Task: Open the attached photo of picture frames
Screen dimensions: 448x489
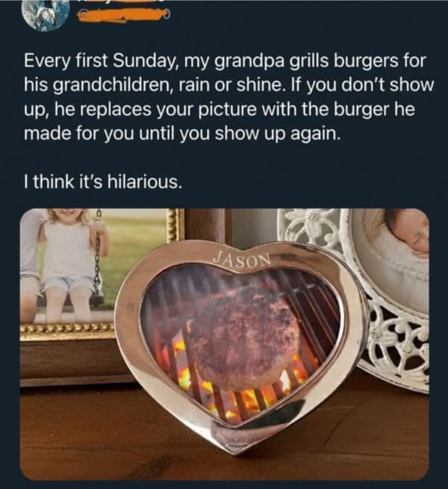Action: pyautogui.click(x=224, y=344)
